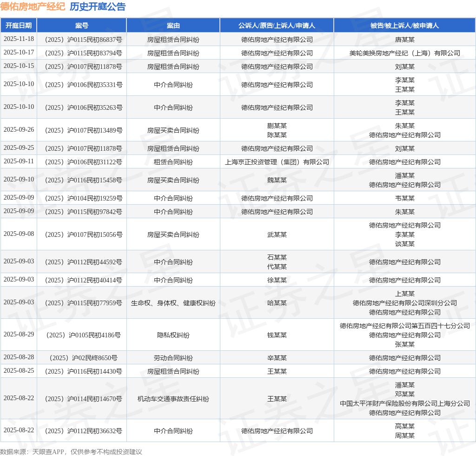Click the date 2025-08-25

(x=19, y=371)
